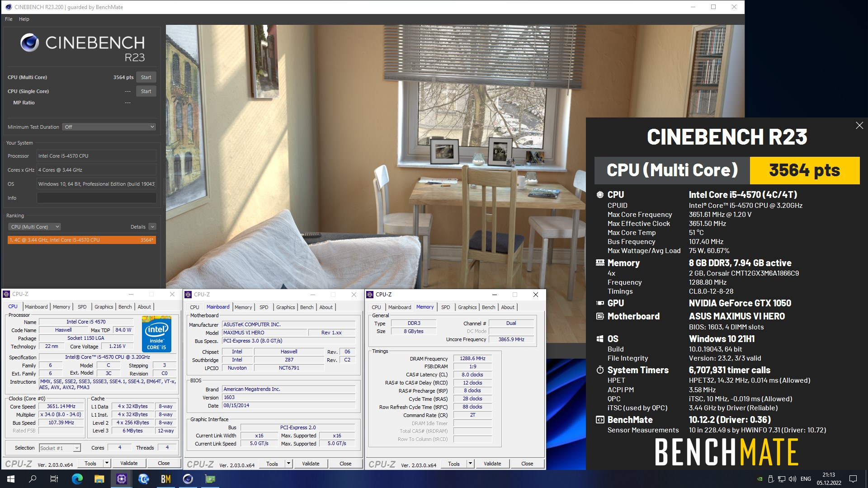Open Memory tab in left CPU-Z window
This screenshot has height=488, width=868.
point(61,307)
